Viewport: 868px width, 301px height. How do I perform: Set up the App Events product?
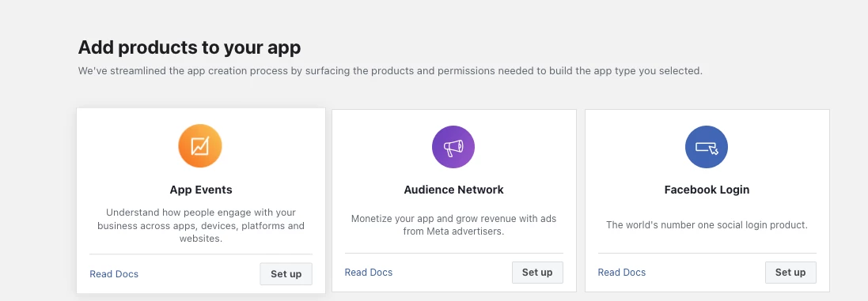point(286,274)
